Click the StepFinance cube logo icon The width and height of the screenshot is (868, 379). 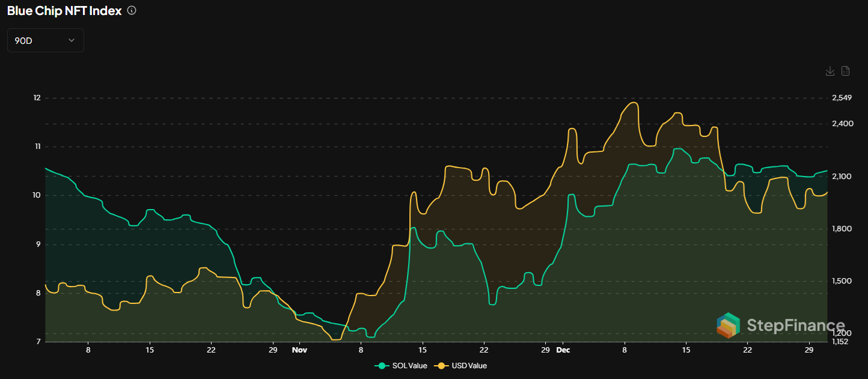tap(729, 325)
